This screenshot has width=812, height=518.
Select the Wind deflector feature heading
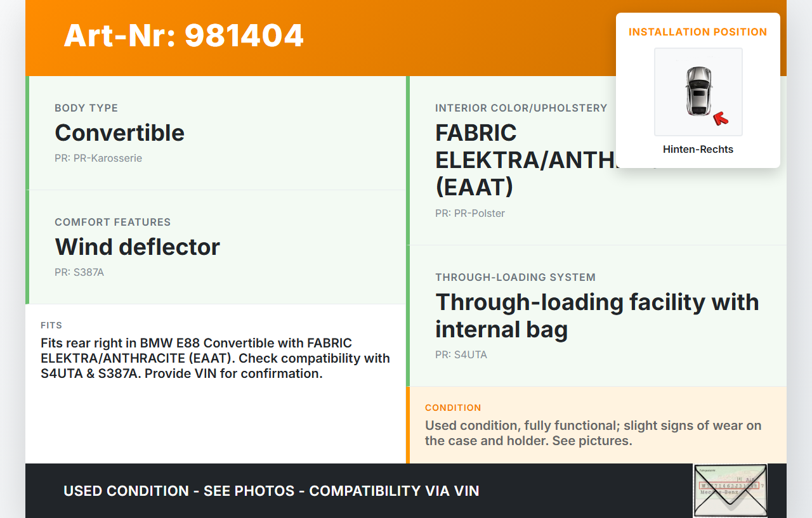137,247
